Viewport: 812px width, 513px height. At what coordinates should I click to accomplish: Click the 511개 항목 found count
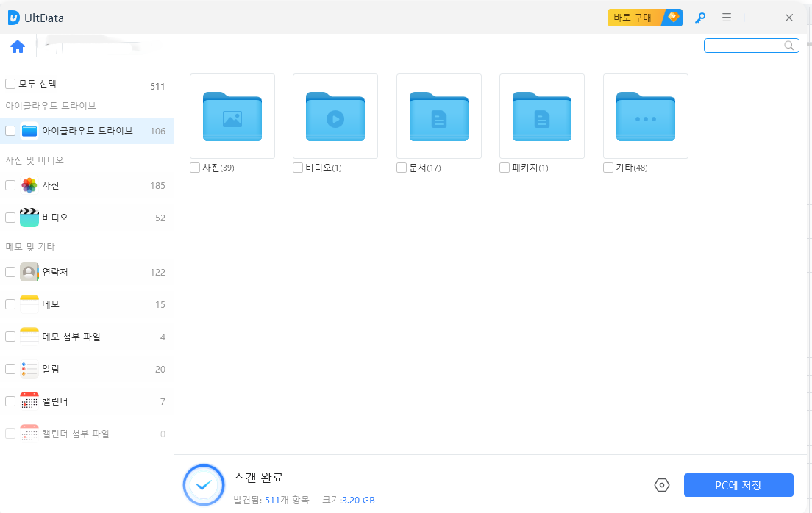[x=287, y=500]
